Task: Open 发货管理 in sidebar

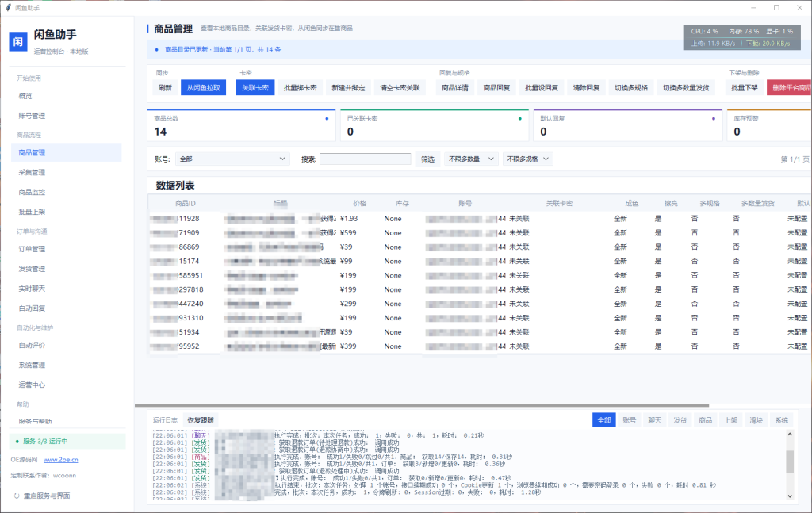Action: [67, 269]
